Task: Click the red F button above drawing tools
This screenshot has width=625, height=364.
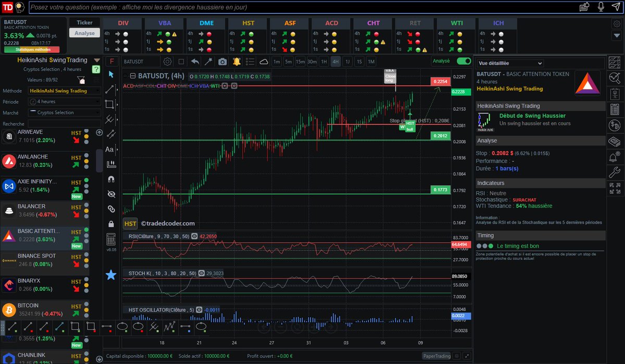Action: (111, 61)
